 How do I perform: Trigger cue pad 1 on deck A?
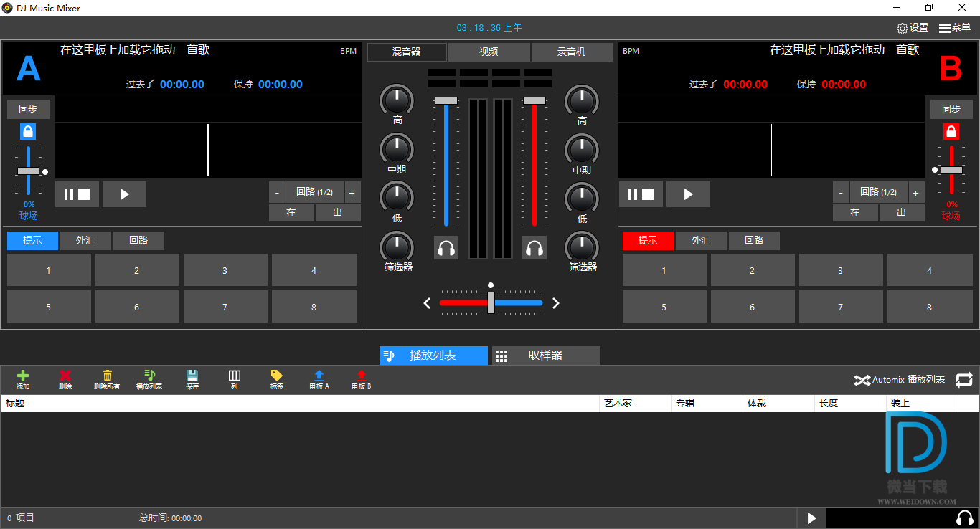[49, 270]
